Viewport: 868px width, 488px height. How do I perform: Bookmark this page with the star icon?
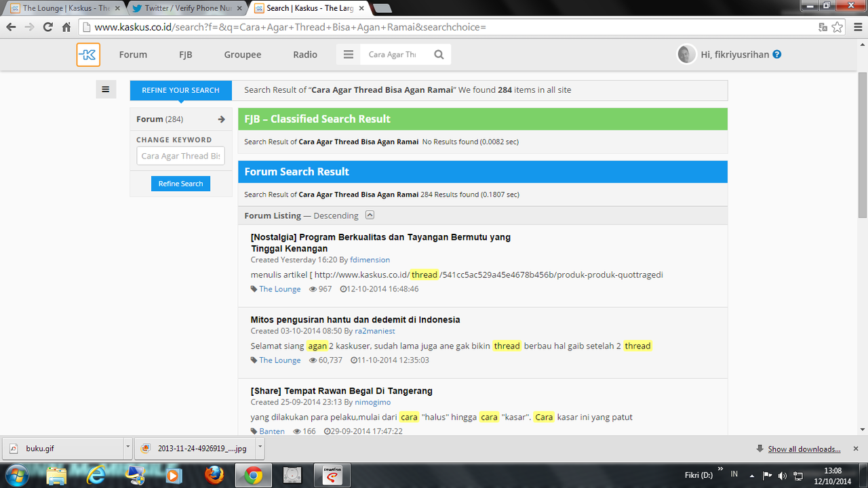pos(837,27)
